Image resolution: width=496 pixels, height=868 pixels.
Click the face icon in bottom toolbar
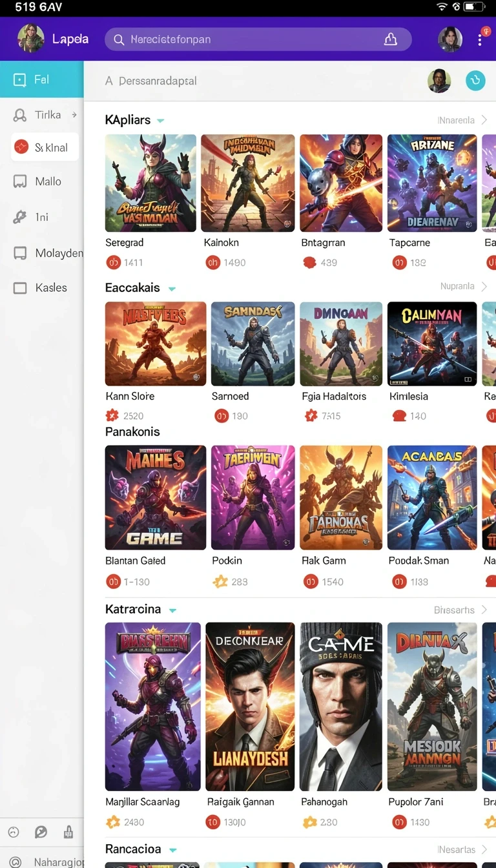pos(14,832)
